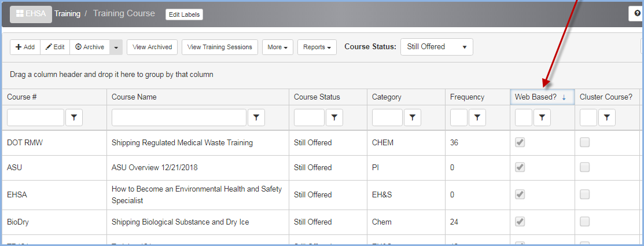Image resolution: width=644 pixels, height=246 pixels.
Task: Focus the Course Status filter text box
Action: [309, 118]
